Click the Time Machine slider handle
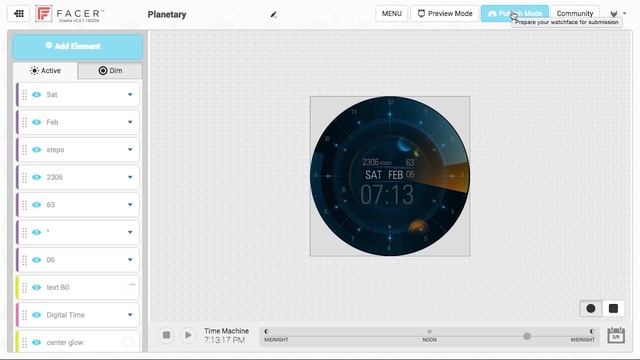 (x=527, y=336)
